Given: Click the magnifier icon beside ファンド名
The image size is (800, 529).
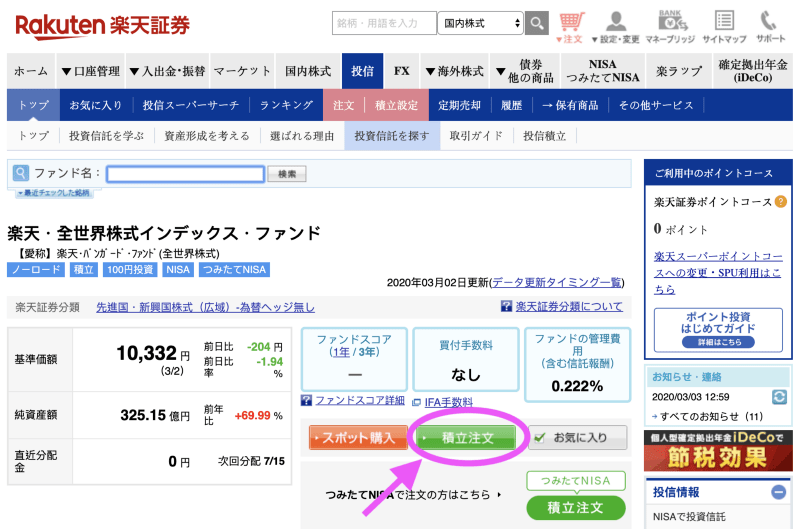Looking at the screenshot, I should tap(20, 173).
